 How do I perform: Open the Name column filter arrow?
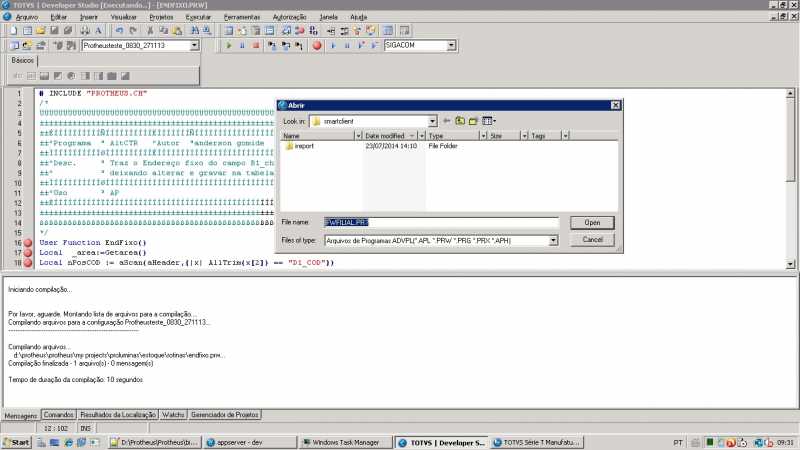click(358, 136)
